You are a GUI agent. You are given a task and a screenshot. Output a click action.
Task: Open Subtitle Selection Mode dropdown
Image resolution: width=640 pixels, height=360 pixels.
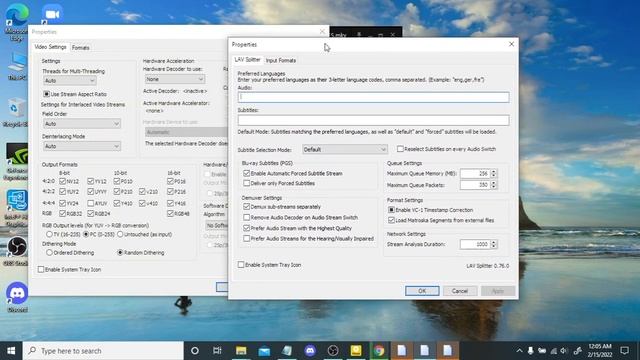345,149
